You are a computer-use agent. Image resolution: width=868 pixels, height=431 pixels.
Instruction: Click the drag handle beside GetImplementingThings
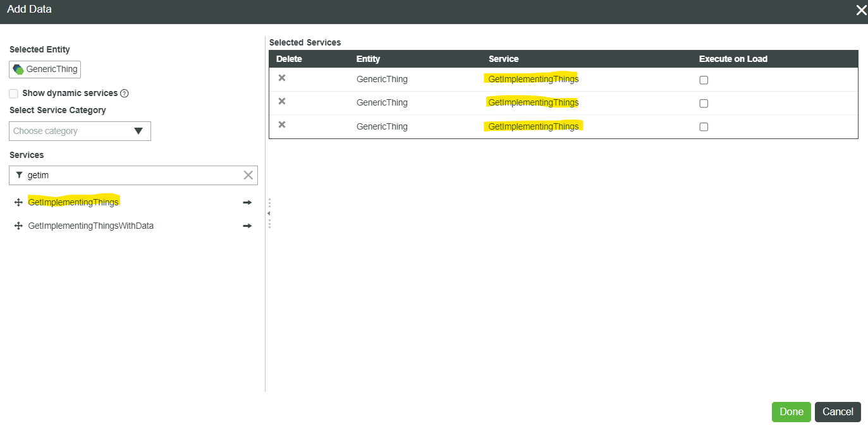click(18, 202)
